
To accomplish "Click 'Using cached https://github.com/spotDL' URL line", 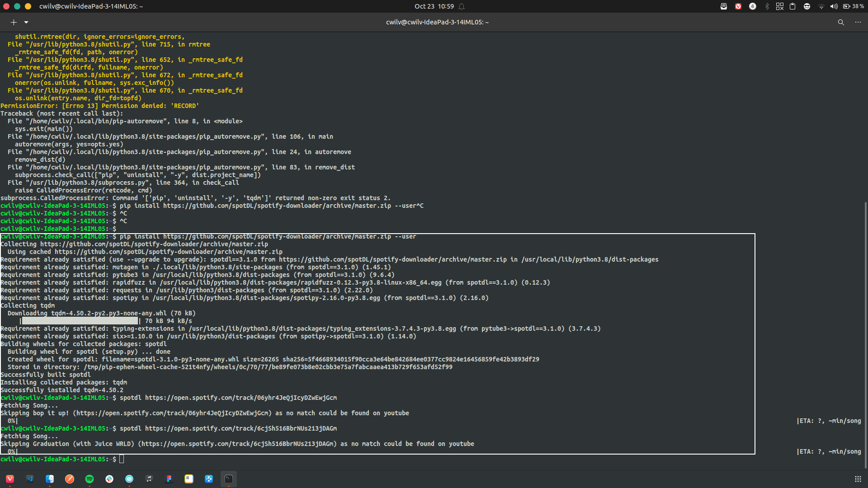I will pos(145,252).
